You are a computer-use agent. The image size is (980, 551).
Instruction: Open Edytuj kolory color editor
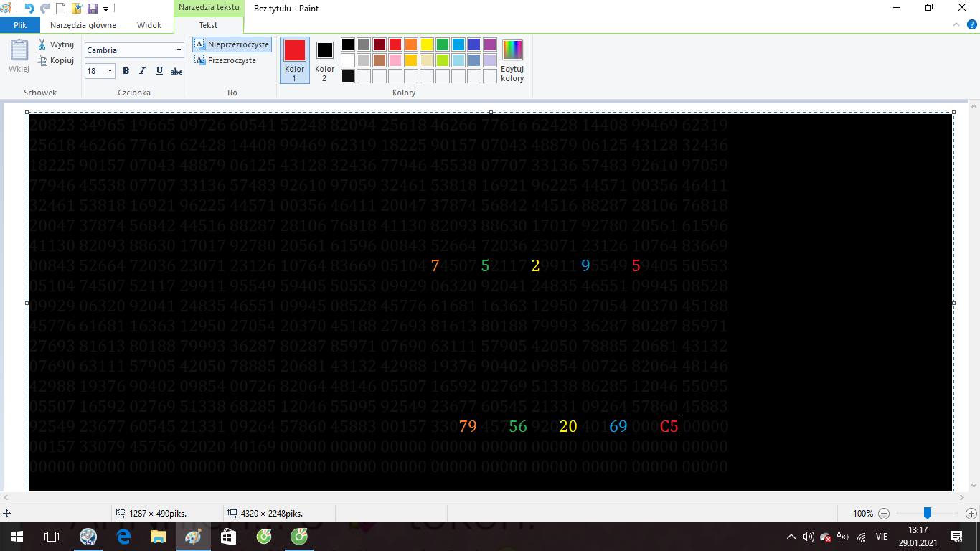click(512, 61)
